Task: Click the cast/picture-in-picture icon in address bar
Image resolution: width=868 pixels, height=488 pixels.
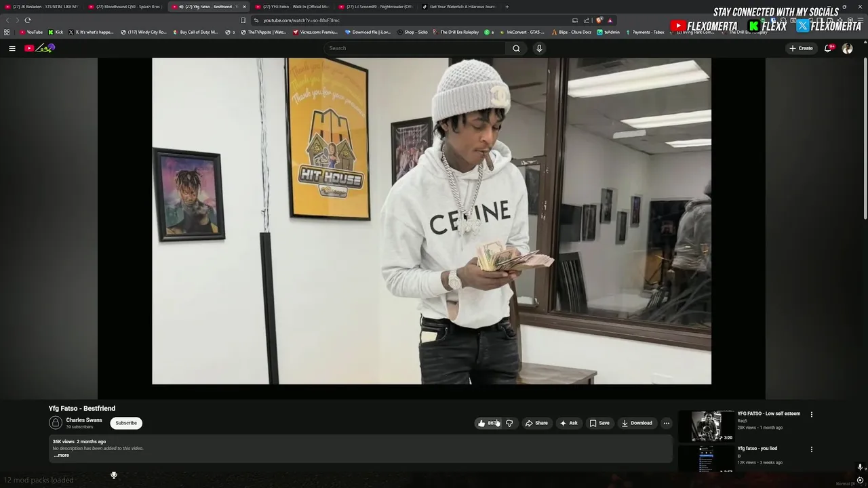Action: click(x=575, y=20)
